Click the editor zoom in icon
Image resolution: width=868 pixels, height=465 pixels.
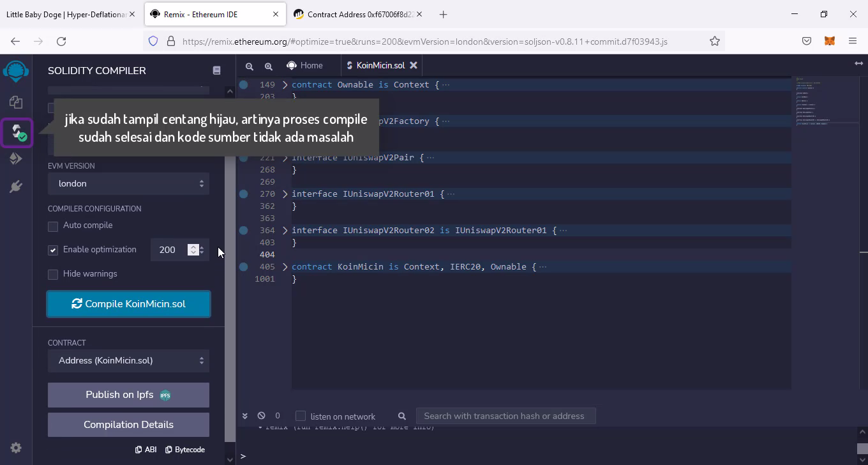point(269,66)
